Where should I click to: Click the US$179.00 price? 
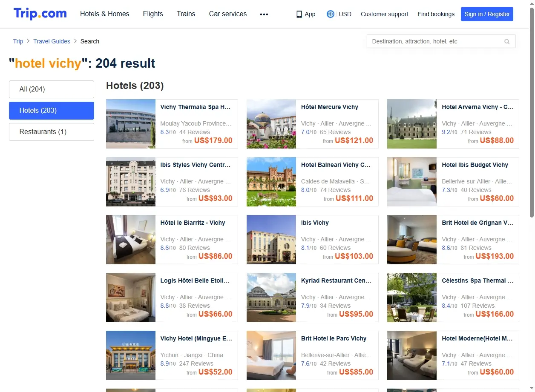[x=213, y=140]
